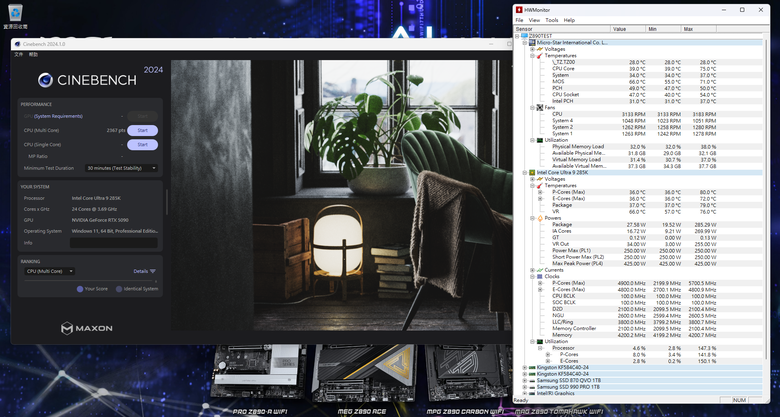Click the Clocks icon in HWMonitor
The height and width of the screenshot is (417, 780).
pos(540,276)
